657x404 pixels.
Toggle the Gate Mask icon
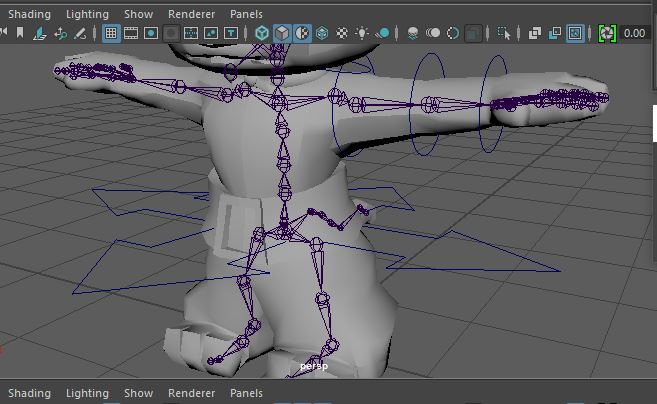pyautogui.click(x=171, y=33)
